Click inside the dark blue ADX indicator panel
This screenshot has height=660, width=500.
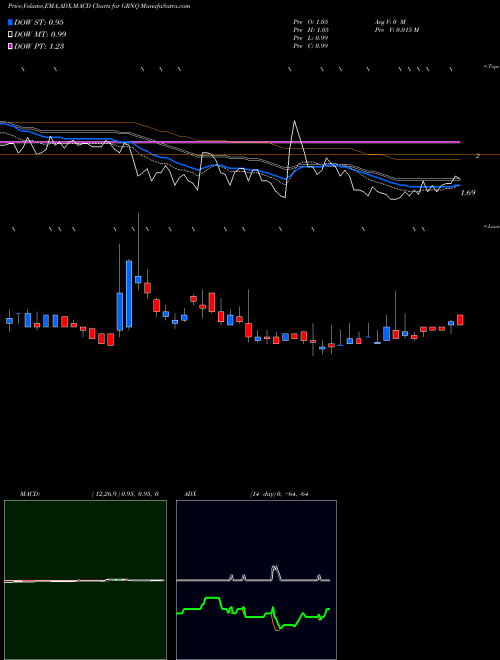pyautogui.click(x=256, y=580)
